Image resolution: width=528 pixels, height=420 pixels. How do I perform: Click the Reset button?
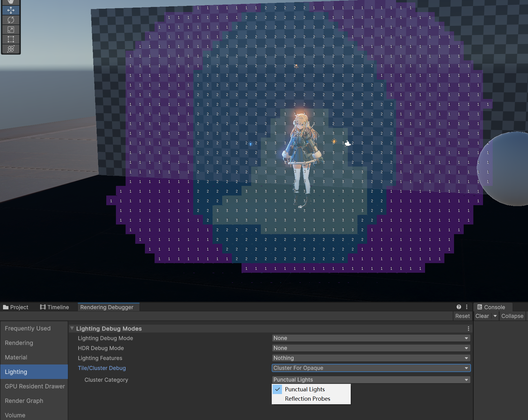tap(462, 316)
